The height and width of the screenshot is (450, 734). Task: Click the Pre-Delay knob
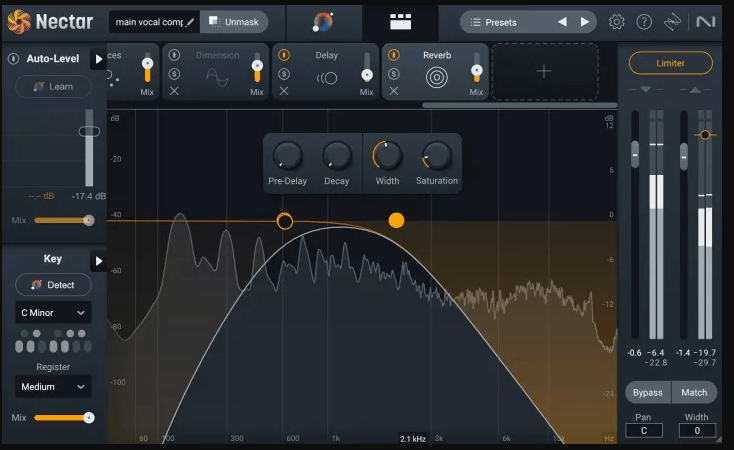(x=287, y=155)
